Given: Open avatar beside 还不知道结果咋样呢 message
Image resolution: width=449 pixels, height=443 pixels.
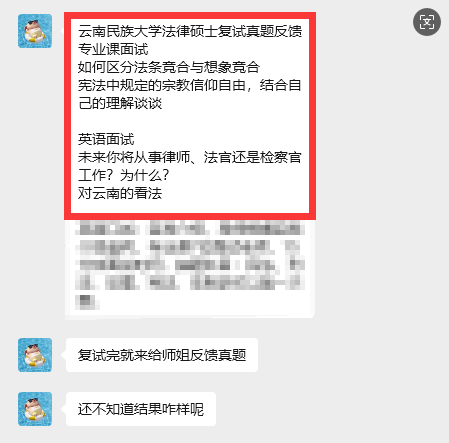Looking at the screenshot, I should point(35,409).
